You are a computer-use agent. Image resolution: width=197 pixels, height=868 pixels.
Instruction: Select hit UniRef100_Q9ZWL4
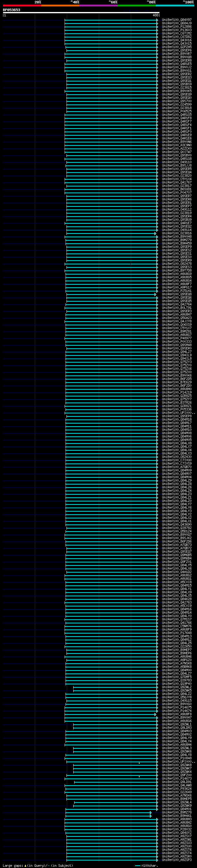tap(177, 802)
